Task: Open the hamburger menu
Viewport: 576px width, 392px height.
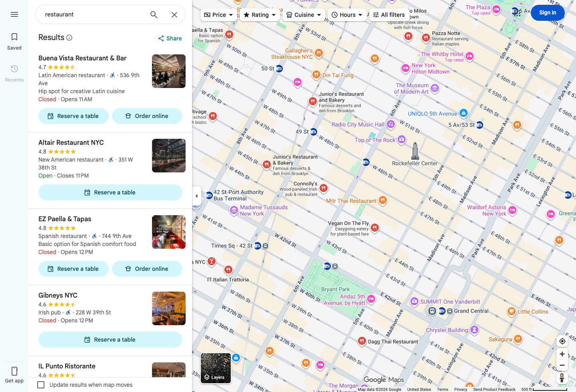Action: 14,14
